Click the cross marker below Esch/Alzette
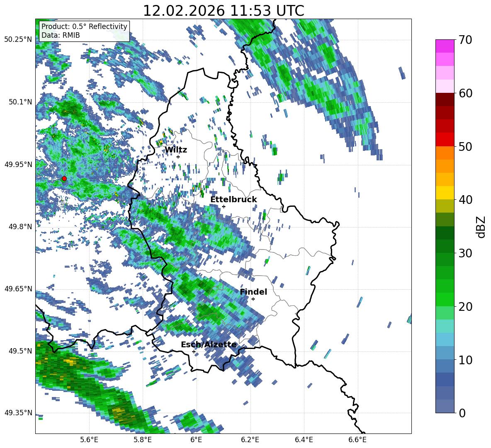 (x=194, y=351)
